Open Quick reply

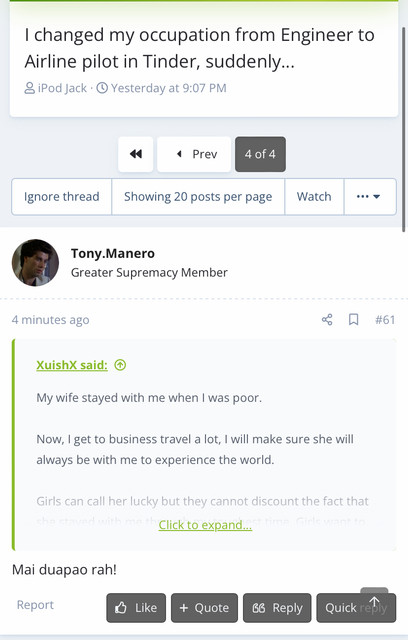pyautogui.click(x=356, y=608)
